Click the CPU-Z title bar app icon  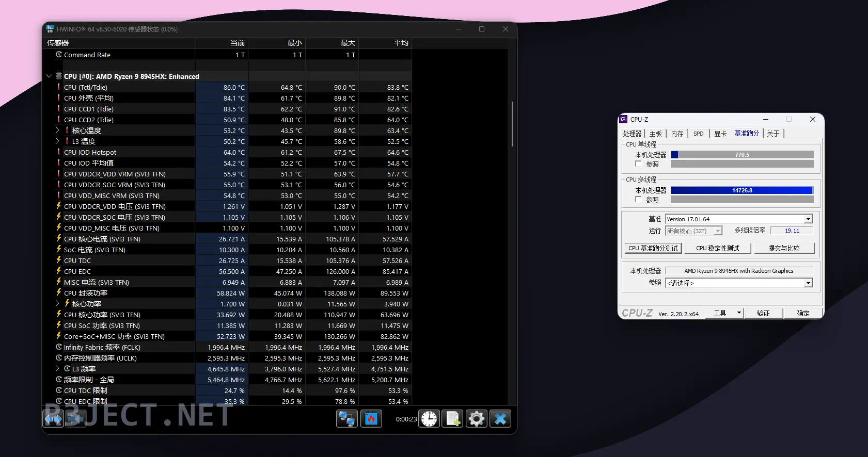[624, 119]
